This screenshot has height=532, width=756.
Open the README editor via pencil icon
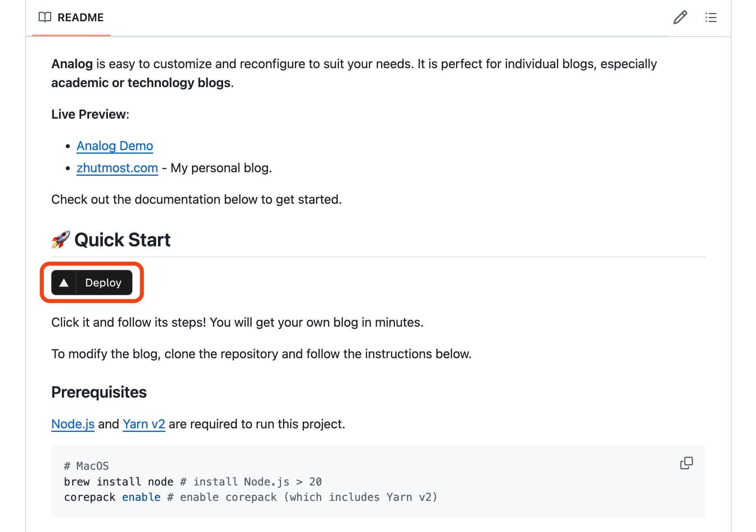[680, 17]
